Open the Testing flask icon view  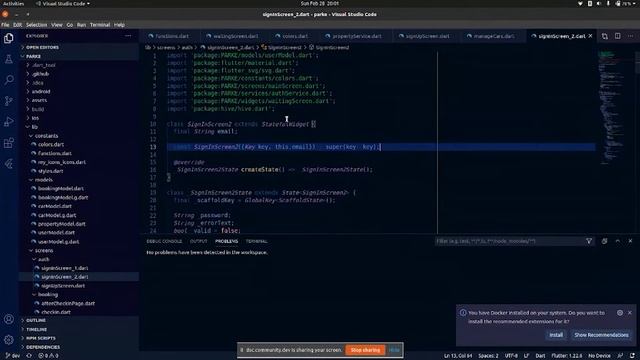click(x=9, y=59)
